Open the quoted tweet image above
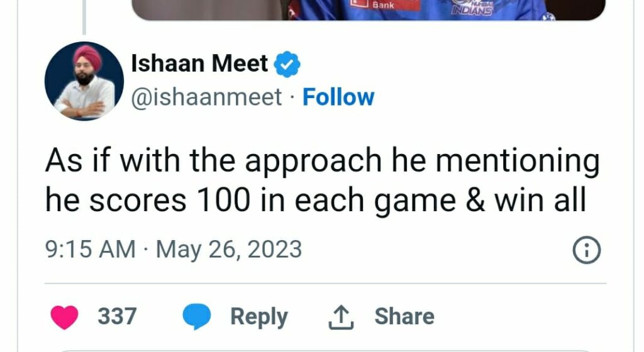The height and width of the screenshot is (352, 644). tap(369, 9)
